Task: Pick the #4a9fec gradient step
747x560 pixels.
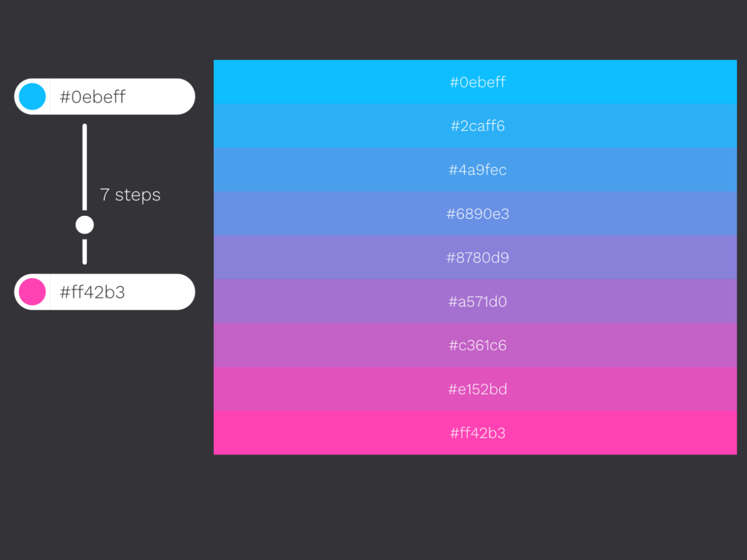Action: [475, 170]
